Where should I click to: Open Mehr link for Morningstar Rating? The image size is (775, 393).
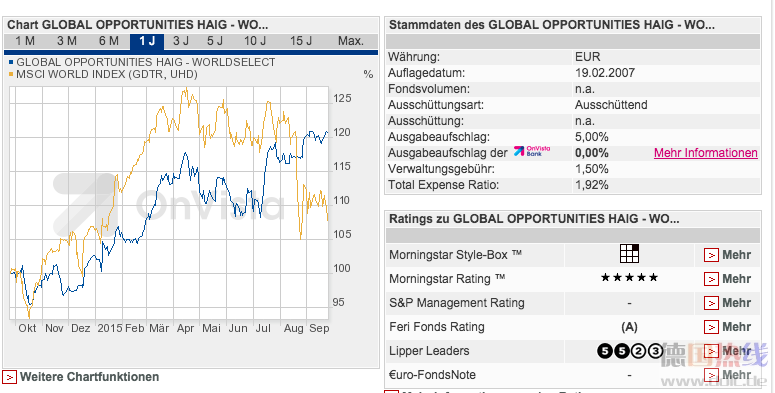(736, 279)
